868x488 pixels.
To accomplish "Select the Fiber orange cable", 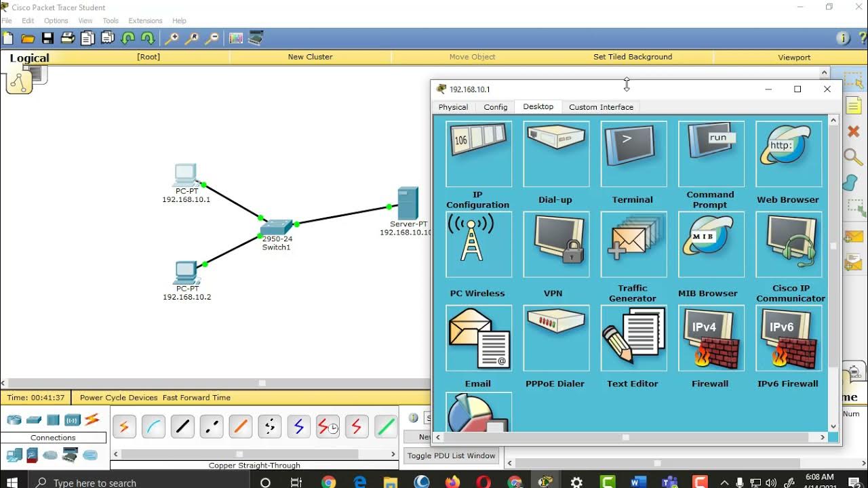I will click(x=241, y=426).
